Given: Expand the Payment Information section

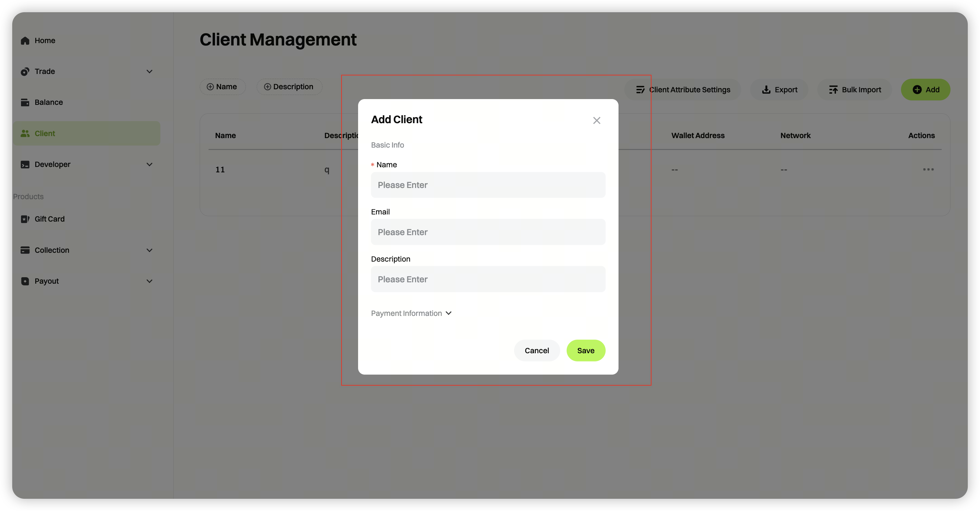Looking at the screenshot, I should tap(411, 314).
